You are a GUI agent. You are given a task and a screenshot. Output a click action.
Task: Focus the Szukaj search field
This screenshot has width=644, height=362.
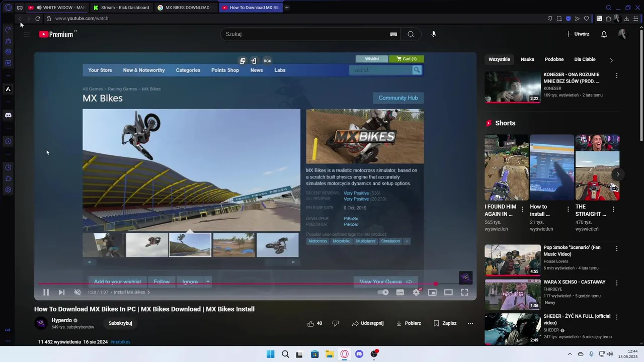(x=307, y=34)
